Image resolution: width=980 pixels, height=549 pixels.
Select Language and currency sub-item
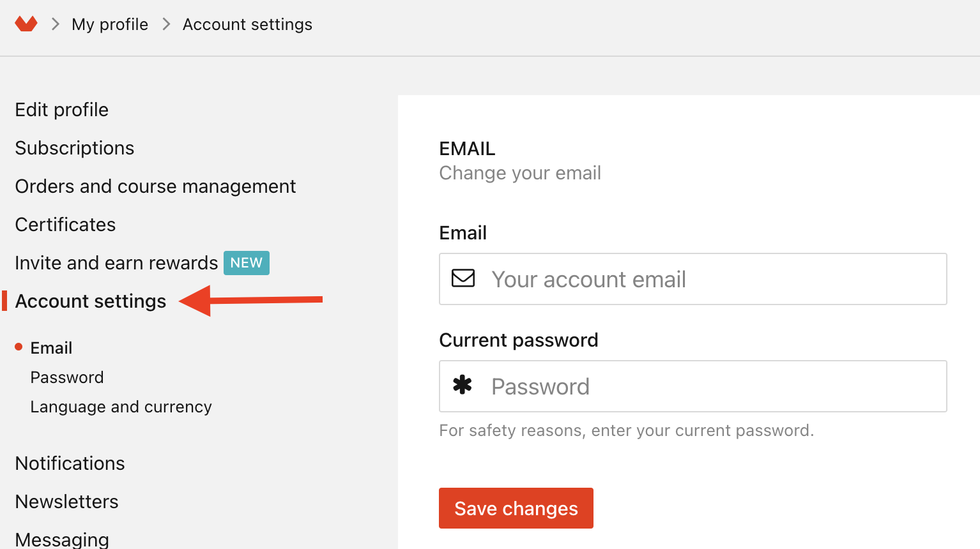click(121, 407)
